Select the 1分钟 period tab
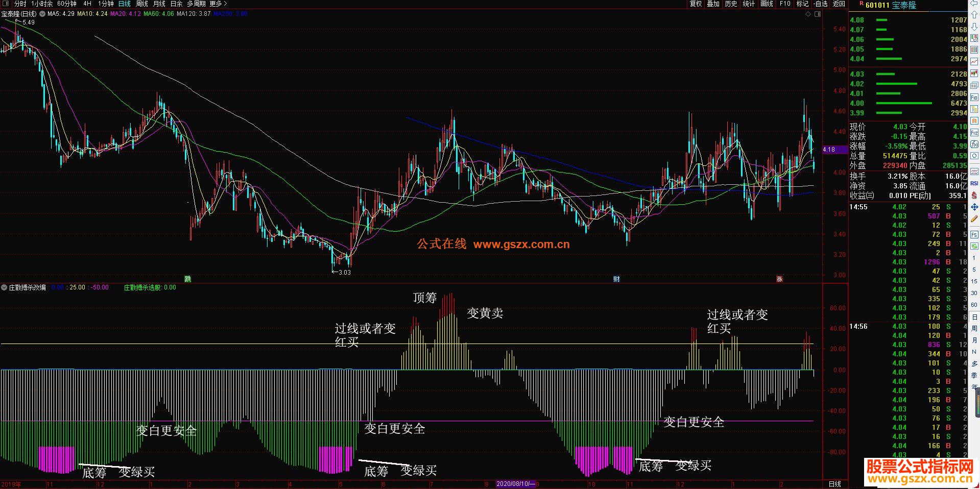The height and width of the screenshot is (489, 980). point(105,4)
